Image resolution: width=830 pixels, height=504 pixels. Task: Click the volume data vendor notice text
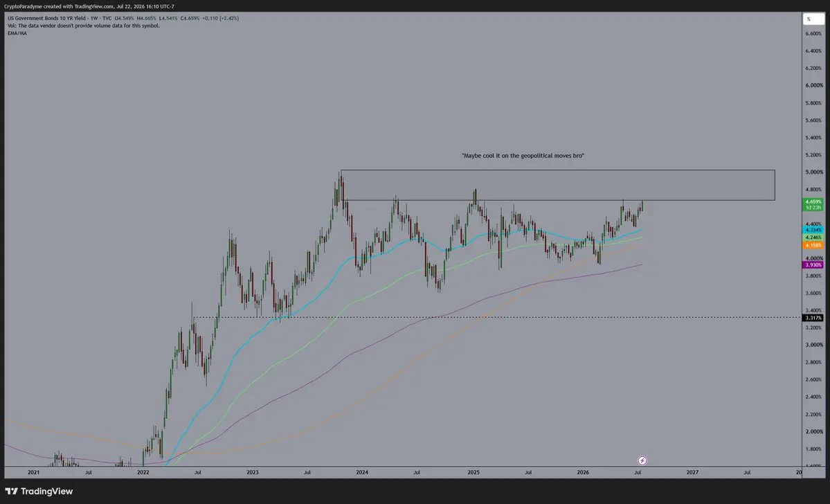coord(84,26)
